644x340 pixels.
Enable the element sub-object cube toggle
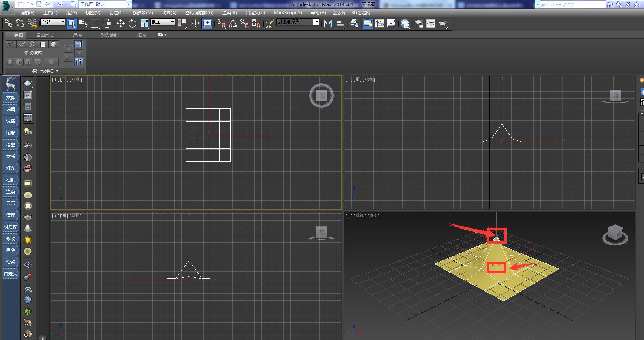pos(53,44)
